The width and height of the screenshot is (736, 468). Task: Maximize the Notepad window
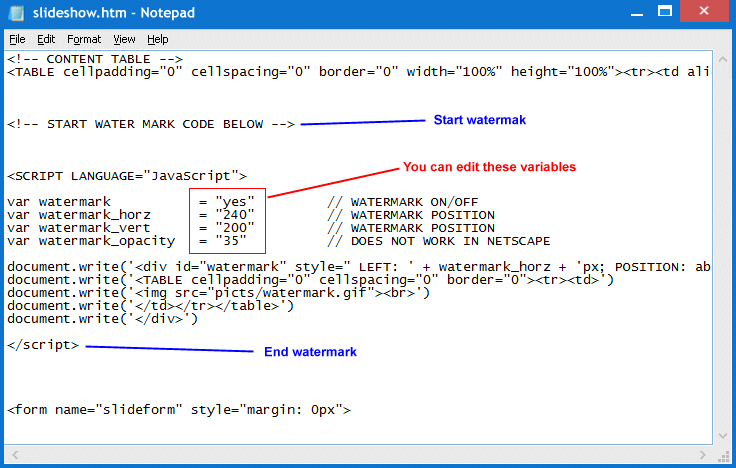[665, 11]
